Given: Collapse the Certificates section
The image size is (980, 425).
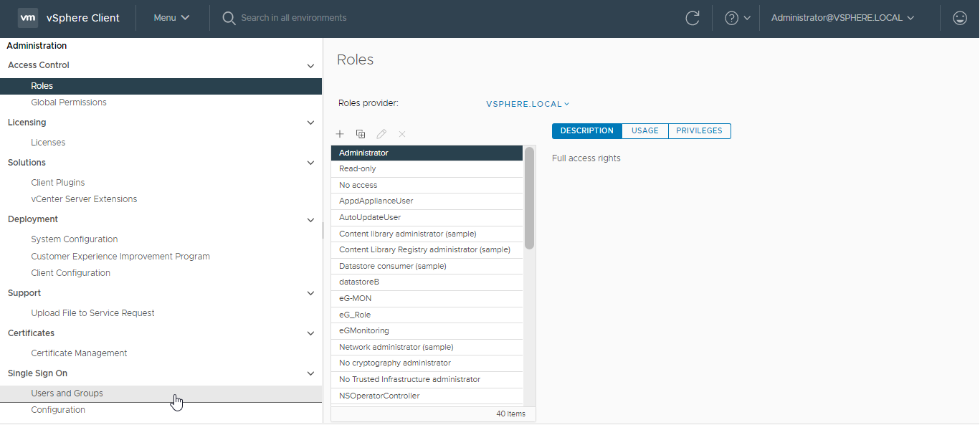Looking at the screenshot, I should (x=310, y=333).
